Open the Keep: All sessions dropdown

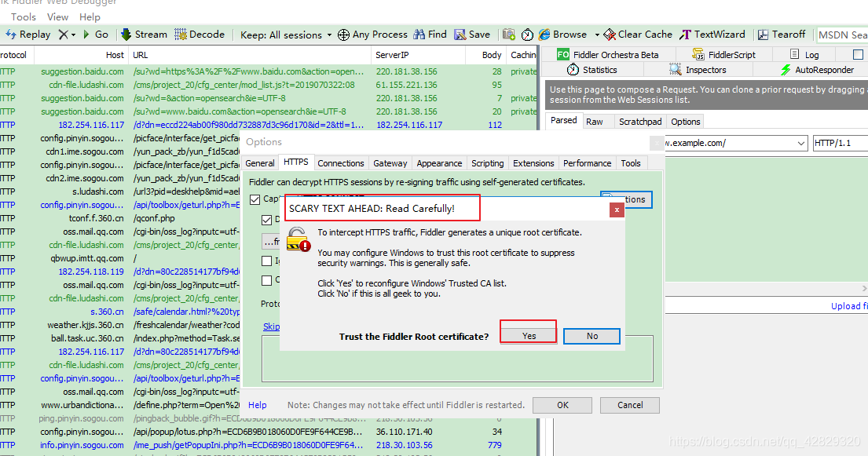pos(286,35)
